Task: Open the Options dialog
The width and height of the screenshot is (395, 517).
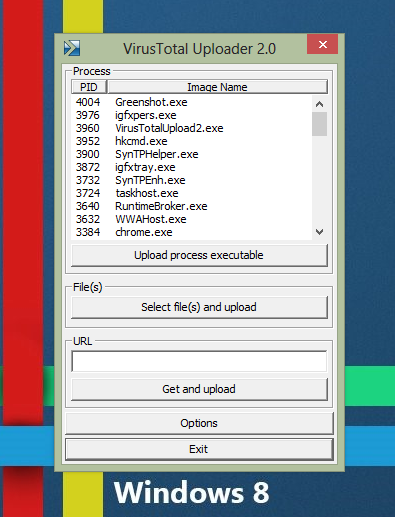Action: [x=199, y=423]
